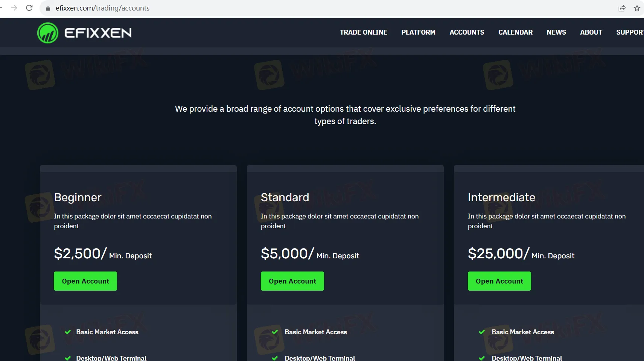Screen dimensions: 644x361
Task: Bookmark this page with the star icon
Action: [636, 8]
